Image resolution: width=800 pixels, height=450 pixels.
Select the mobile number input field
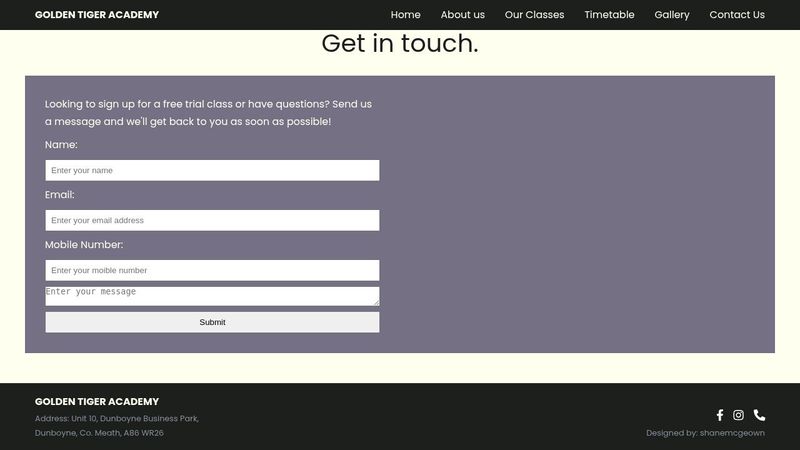click(212, 271)
